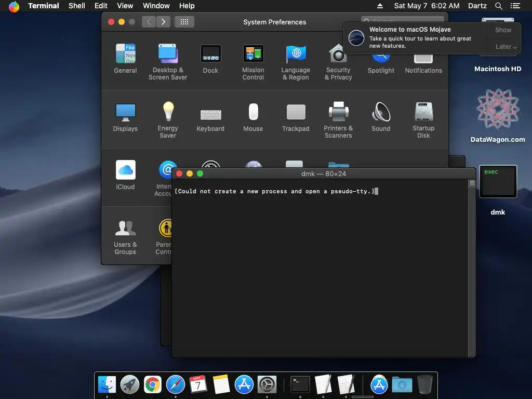
Task: Open the View menu
Action: pyautogui.click(x=125, y=6)
